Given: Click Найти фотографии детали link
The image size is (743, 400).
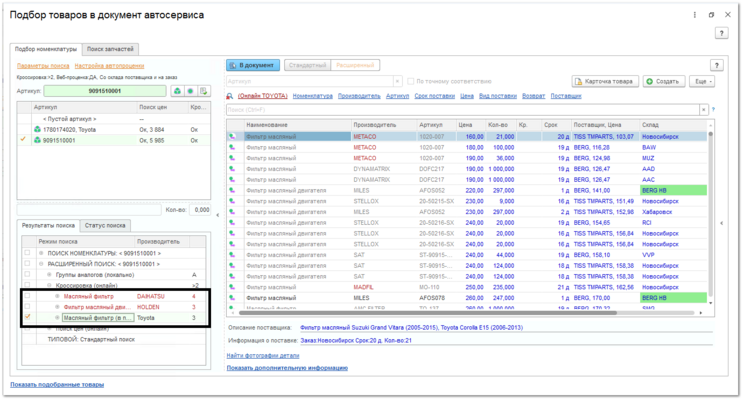Looking at the screenshot, I should [x=263, y=355].
